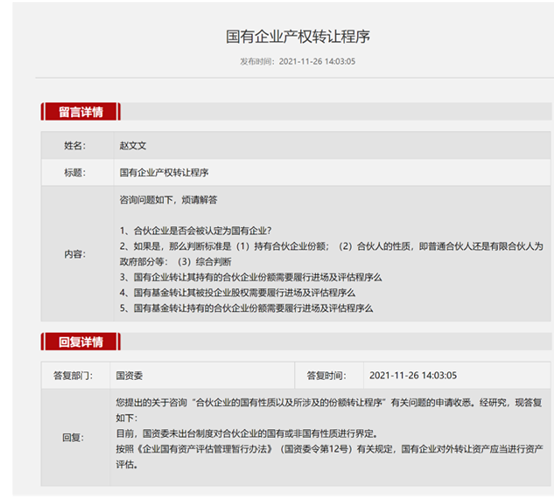This screenshot has height=497, width=554.
Task: Select the name value 赵文文
Action: [133, 146]
